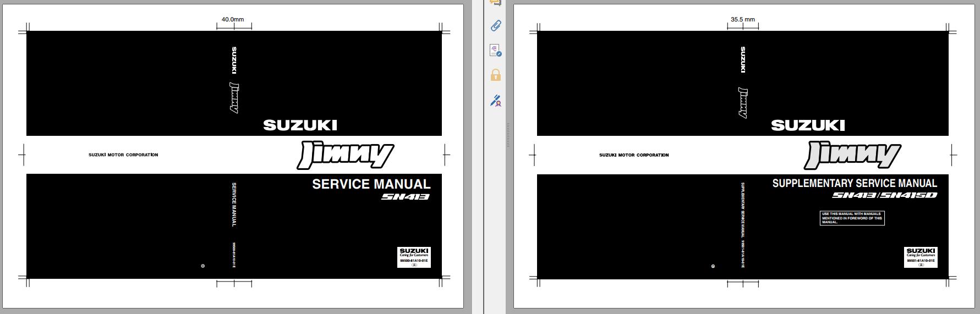Open the certificate signing pen panel
The image size is (980, 314).
pyautogui.click(x=496, y=100)
